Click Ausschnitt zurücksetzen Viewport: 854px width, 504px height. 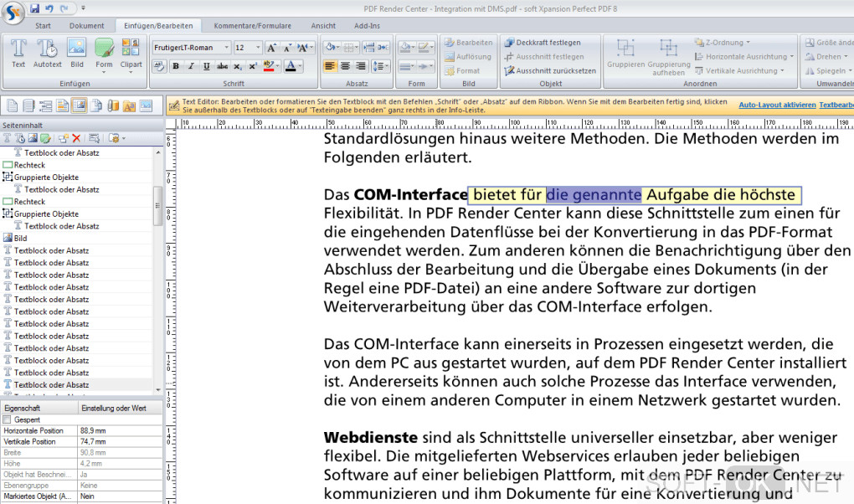point(550,71)
